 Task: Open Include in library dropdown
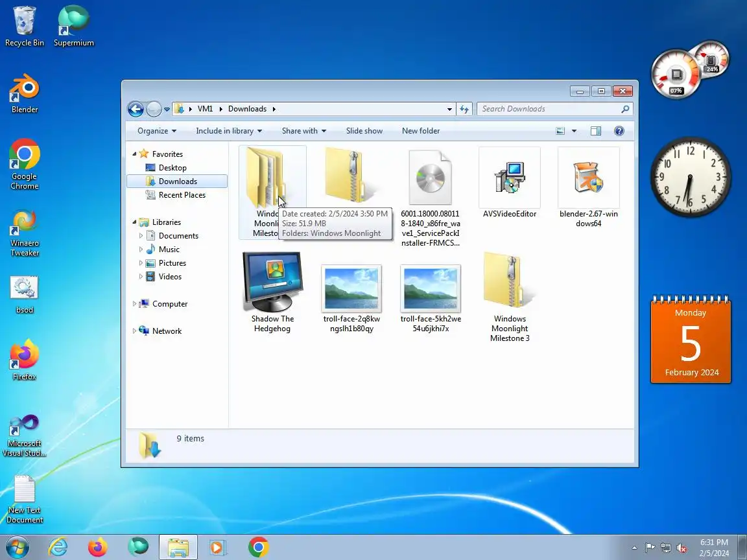tap(229, 131)
